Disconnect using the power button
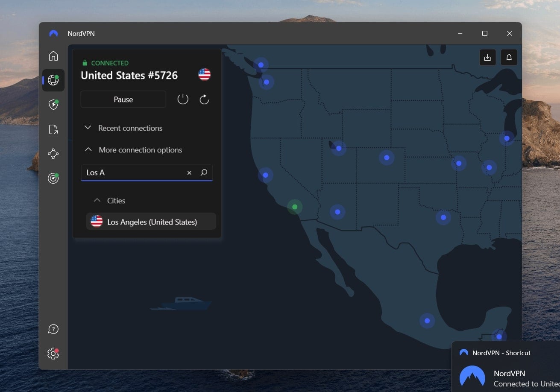 [x=183, y=99]
